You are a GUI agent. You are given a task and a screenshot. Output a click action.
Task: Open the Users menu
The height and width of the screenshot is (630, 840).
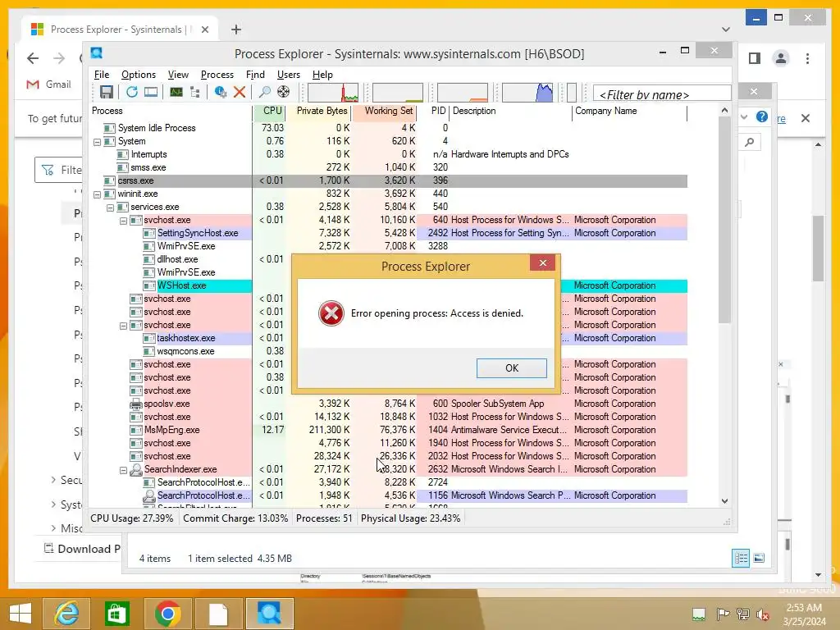coord(288,75)
